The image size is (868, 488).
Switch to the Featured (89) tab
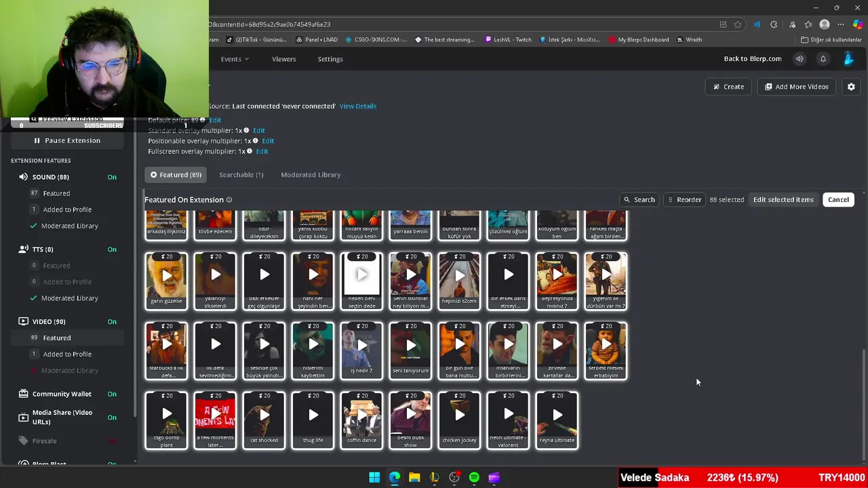point(176,175)
